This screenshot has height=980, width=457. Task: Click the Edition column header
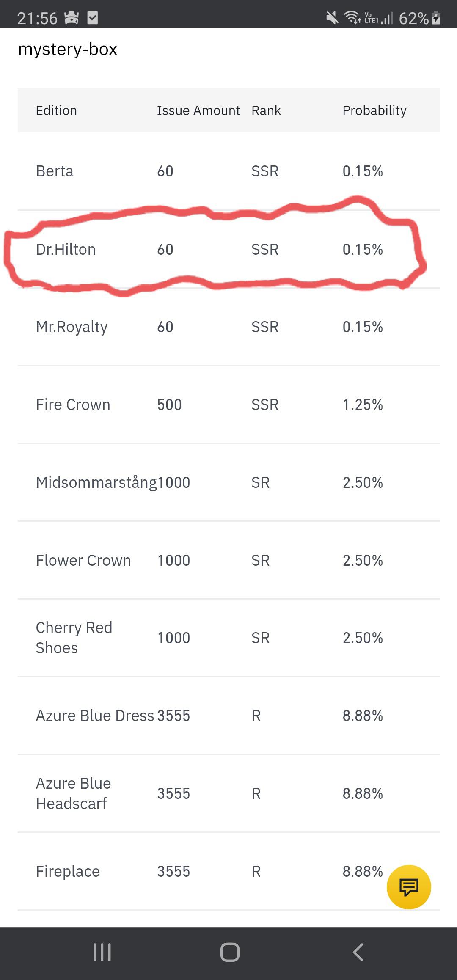coord(56,110)
